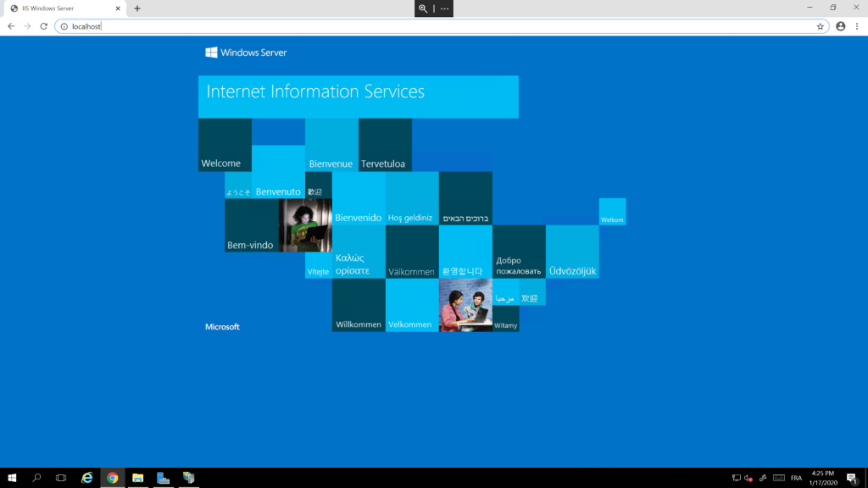Switch to Chrome in the taskbar
The height and width of the screenshot is (488, 868).
tap(113, 478)
